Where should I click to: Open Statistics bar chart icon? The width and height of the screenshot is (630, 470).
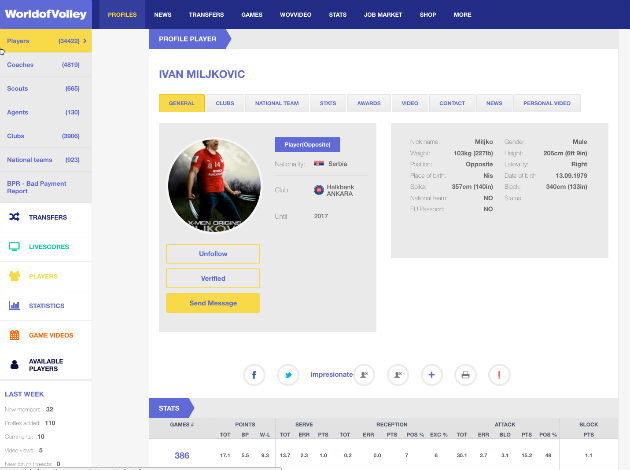14,305
